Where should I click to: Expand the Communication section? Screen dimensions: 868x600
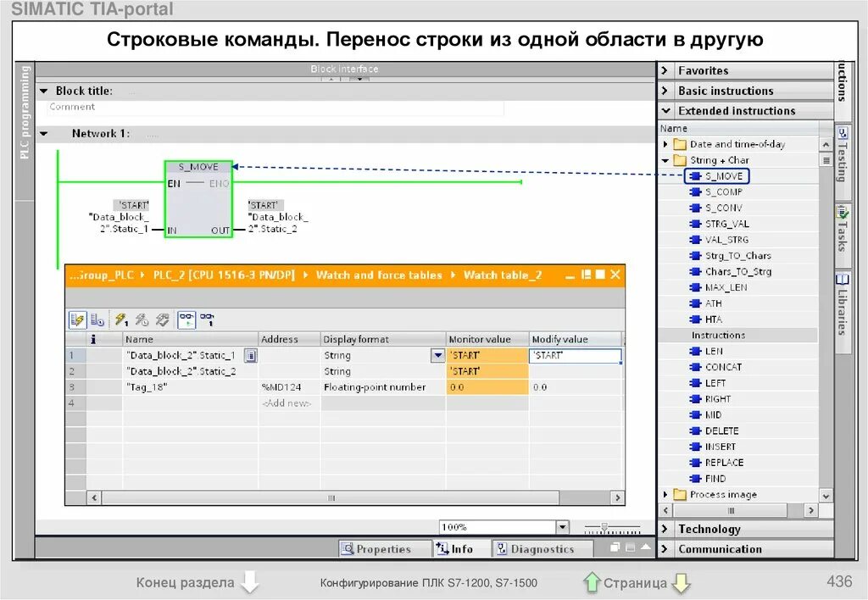[665, 549]
